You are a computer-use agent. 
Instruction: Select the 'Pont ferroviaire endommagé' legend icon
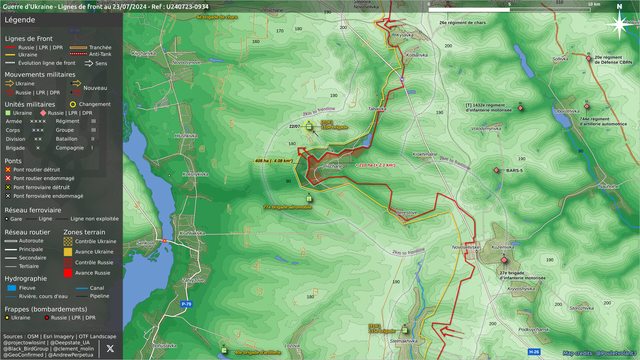point(8,196)
